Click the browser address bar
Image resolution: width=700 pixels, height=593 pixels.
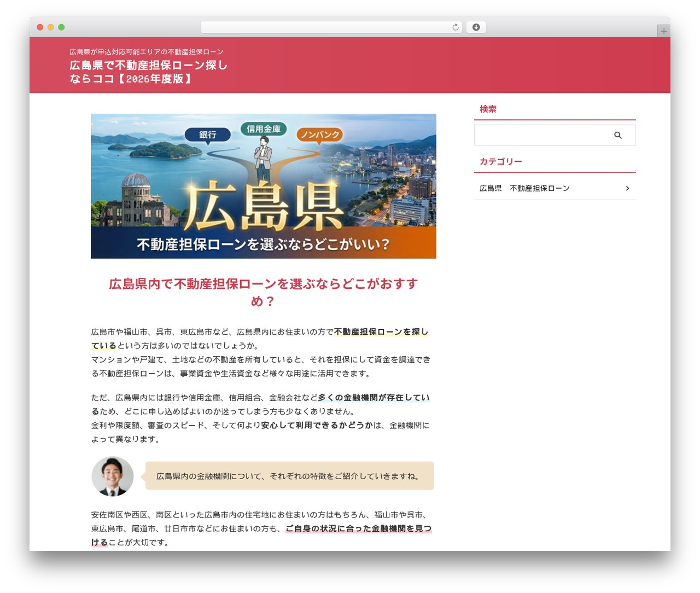[x=331, y=27]
